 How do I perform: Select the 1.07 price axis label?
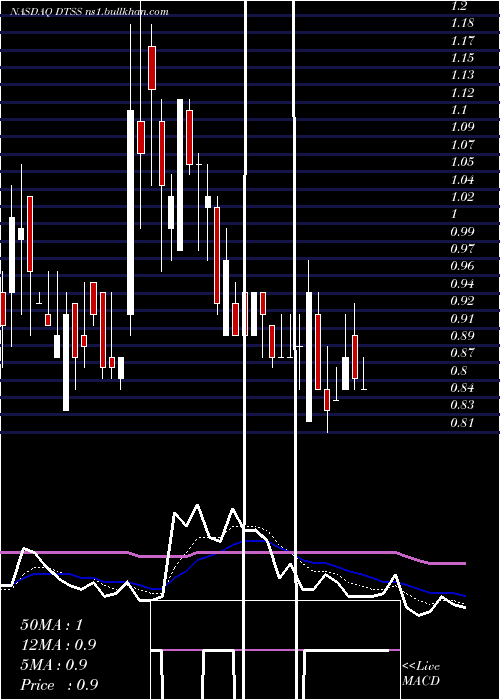(x=462, y=145)
